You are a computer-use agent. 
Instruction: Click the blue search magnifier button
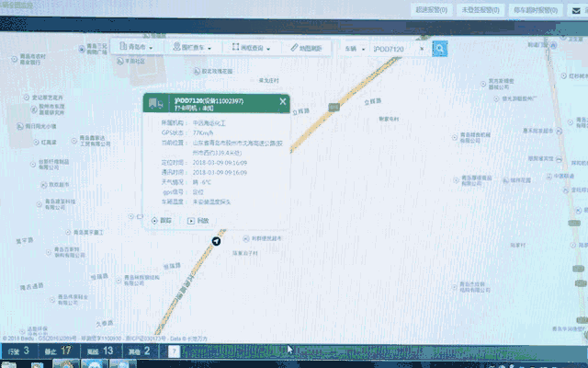pyautogui.click(x=439, y=49)
